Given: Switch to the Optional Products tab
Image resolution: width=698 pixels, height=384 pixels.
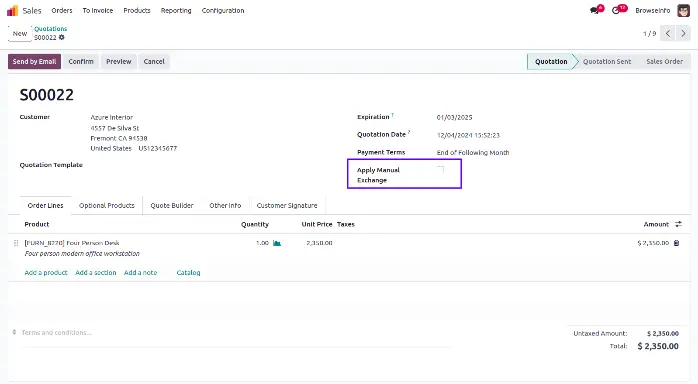Looking at the screenshot, I should [107, 206].
